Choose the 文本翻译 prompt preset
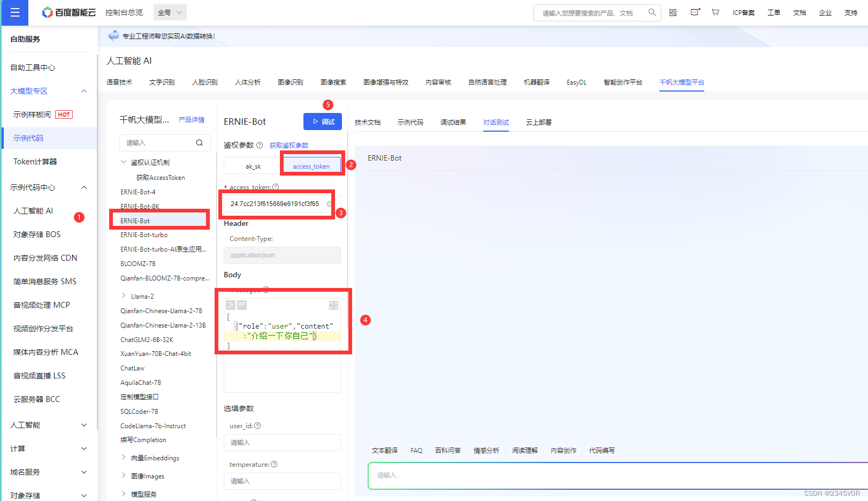 [385, 451]
